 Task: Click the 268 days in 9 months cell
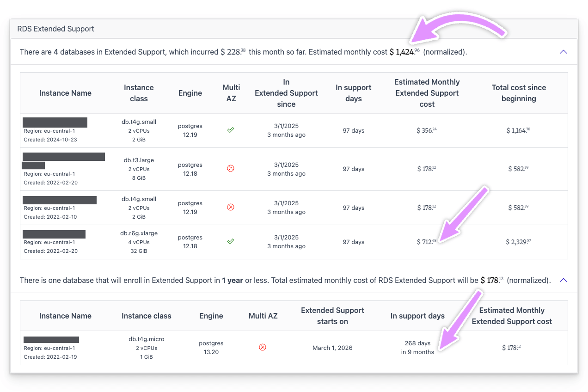coord(417,348)
